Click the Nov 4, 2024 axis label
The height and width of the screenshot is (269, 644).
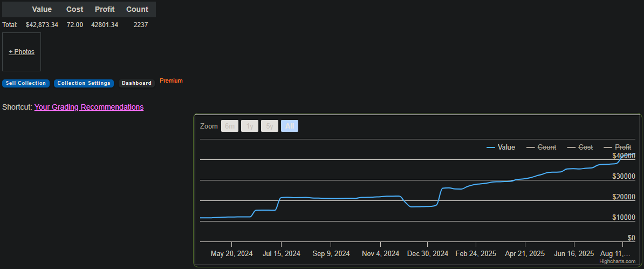380,253
